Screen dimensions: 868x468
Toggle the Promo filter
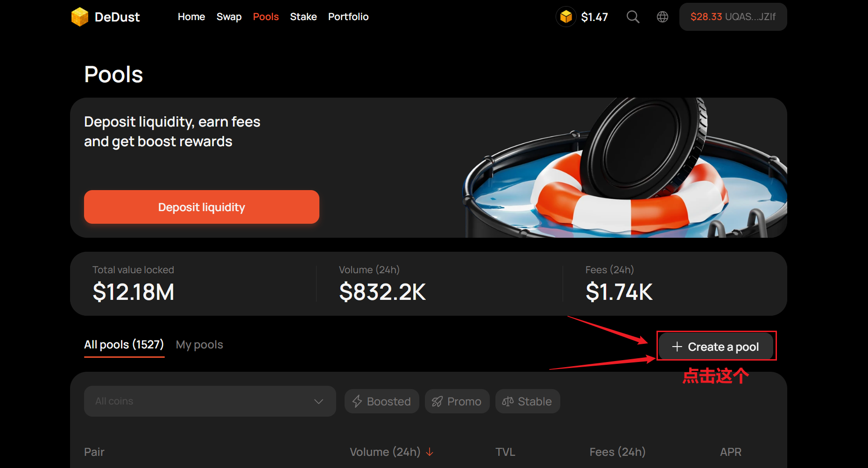pos(457,401)
